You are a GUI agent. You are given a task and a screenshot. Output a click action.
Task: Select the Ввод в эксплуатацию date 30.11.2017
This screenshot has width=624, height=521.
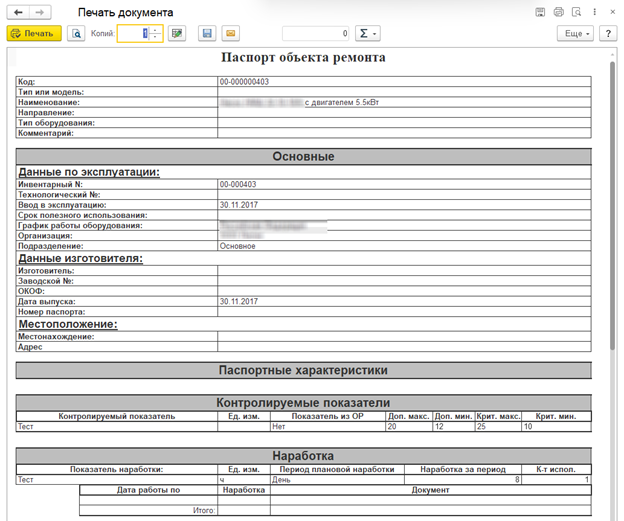click(404, 205)
